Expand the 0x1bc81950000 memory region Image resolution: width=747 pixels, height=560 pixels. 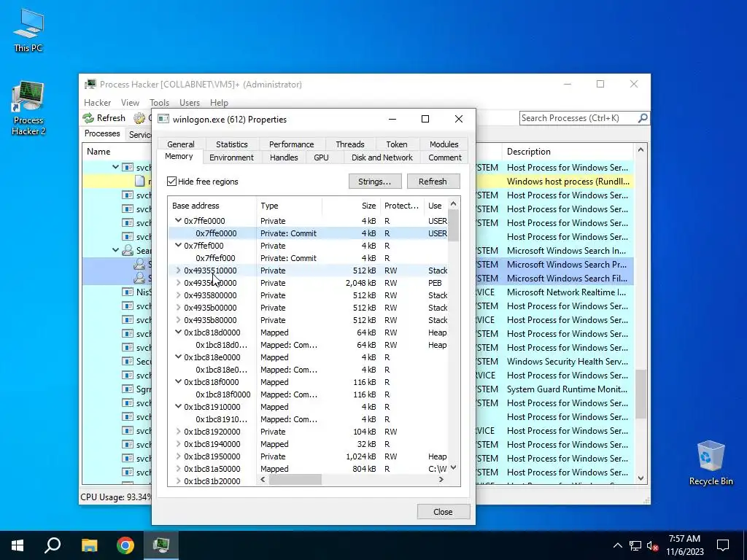tap(178, 456)
